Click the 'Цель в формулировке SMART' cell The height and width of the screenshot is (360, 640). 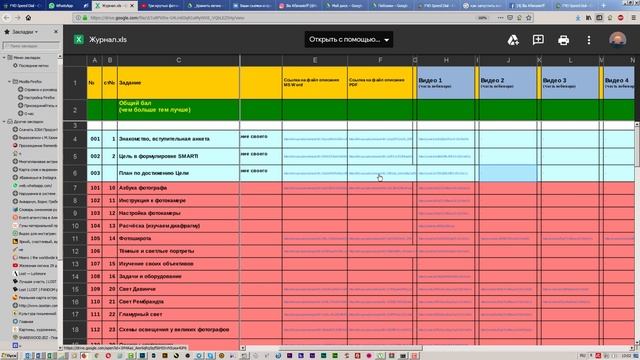178,156
